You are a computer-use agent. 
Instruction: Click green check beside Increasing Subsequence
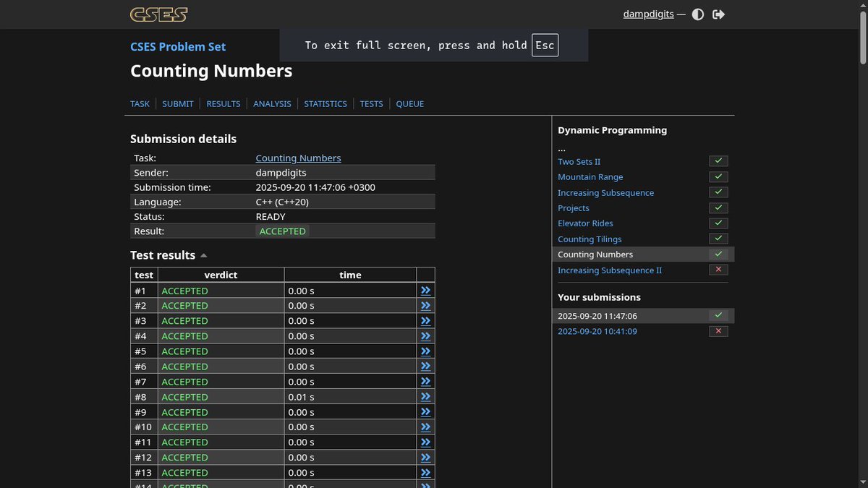[718, 192]
